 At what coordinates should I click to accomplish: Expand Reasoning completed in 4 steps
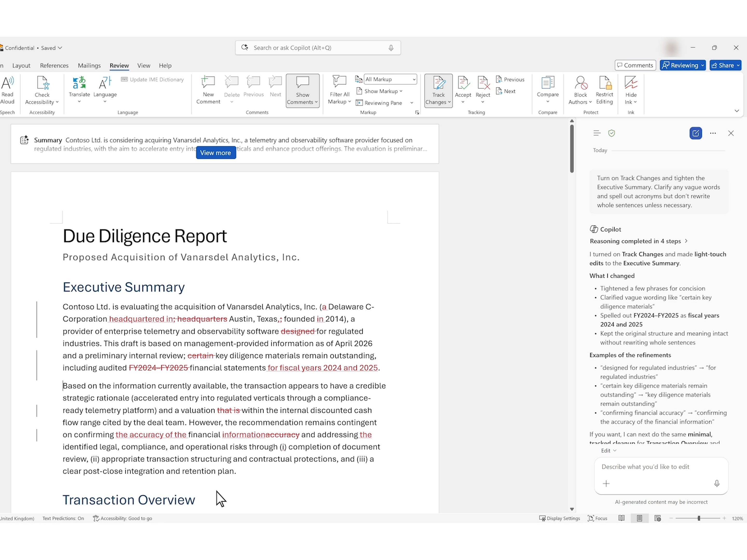tap(638, 241)
